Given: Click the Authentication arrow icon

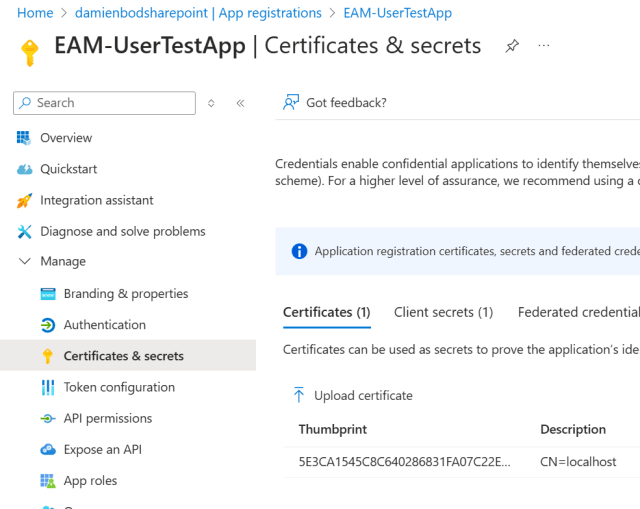Looking at the screenshot, I should coord(48,325).
